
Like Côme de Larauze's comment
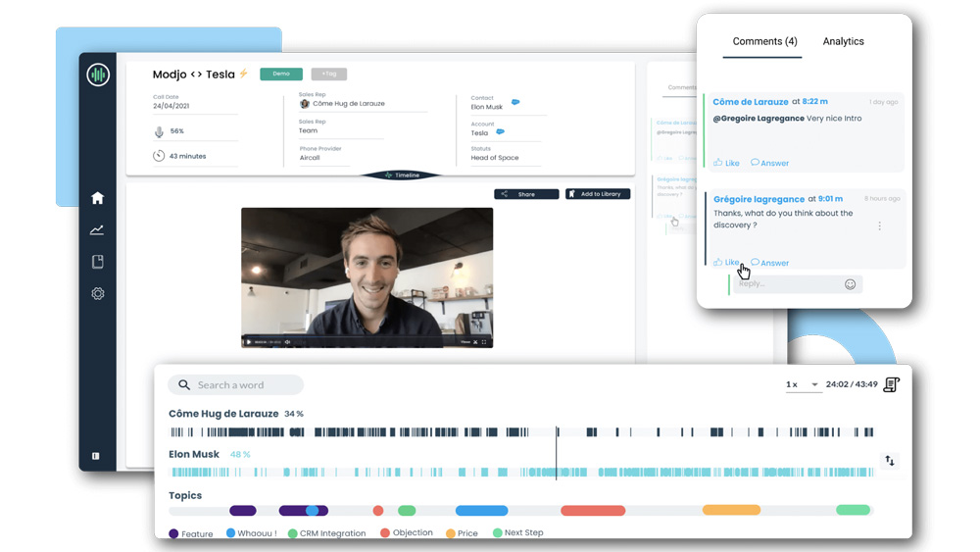pyautogui.click(x=726, y=163)
